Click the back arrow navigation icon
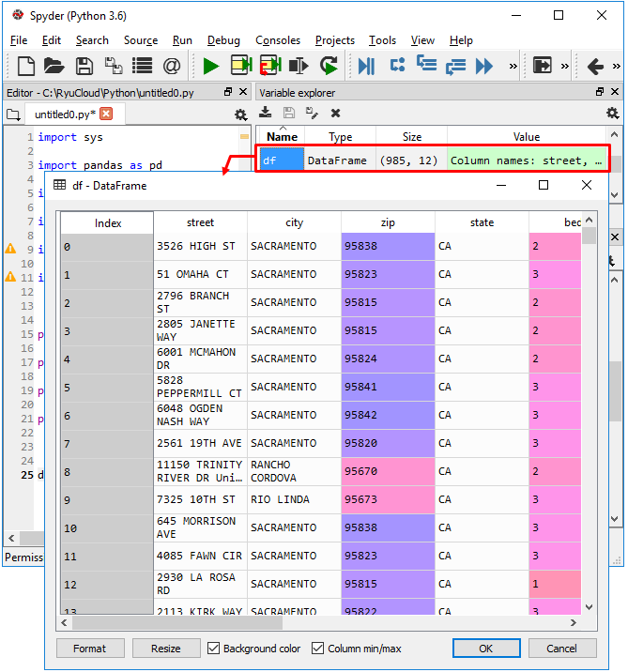The image size is (628, 672). tap(595, 66)
